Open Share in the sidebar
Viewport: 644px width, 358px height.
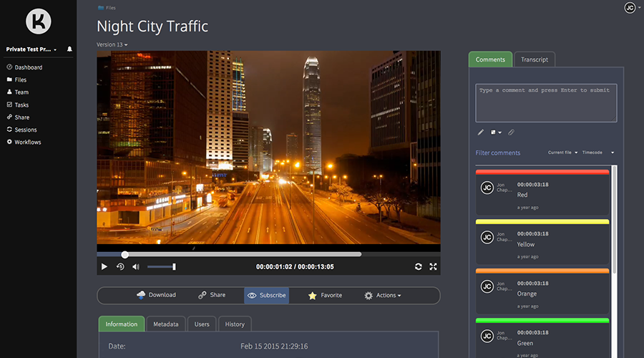pyautogui.click(x=18, y=117)
